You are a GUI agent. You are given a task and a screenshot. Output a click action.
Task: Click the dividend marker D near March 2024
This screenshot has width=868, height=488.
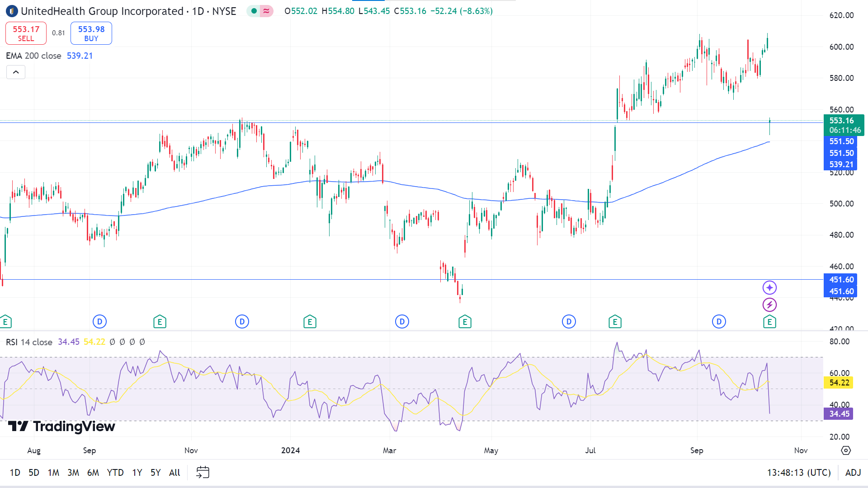[402, 322]
